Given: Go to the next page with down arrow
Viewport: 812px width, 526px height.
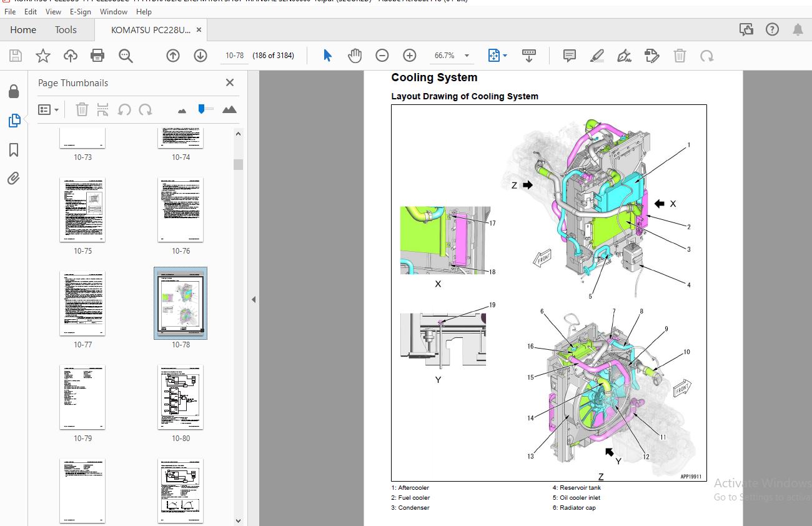Looking at the screenshot, I should pos(201,56).
